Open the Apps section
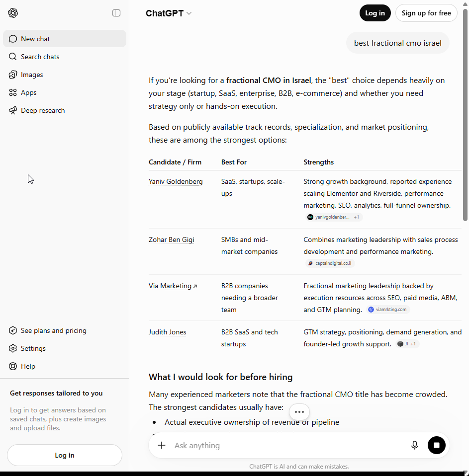 65,92
